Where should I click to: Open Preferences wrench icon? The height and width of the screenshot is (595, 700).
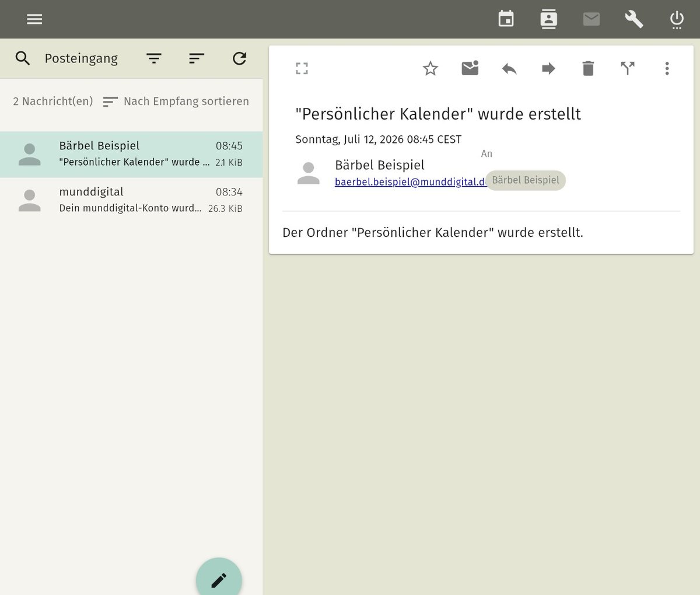tap(634, 19)
